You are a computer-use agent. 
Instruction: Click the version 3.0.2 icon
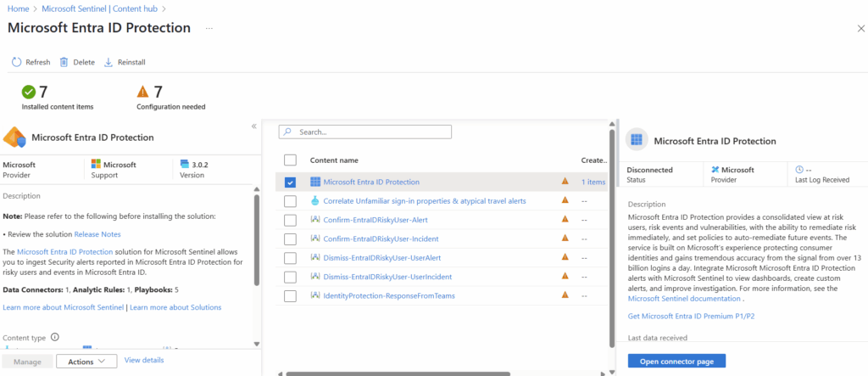[184, 165]
